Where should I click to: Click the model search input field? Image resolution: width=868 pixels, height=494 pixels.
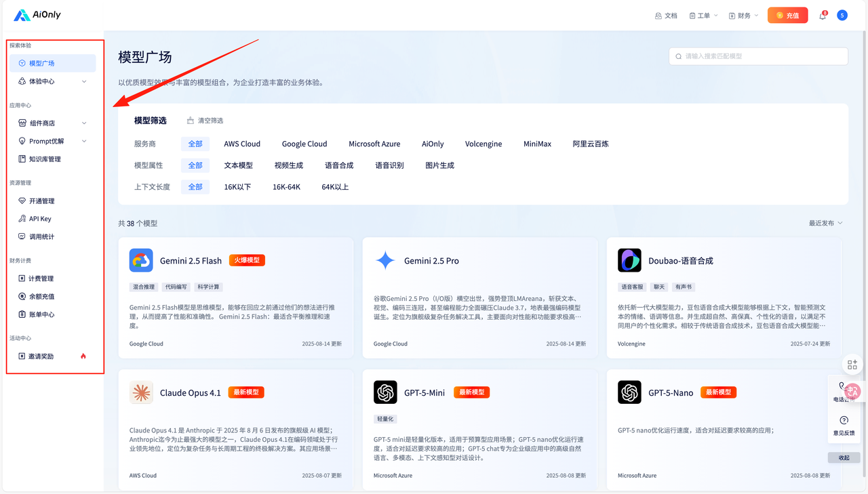click(758, 56)
